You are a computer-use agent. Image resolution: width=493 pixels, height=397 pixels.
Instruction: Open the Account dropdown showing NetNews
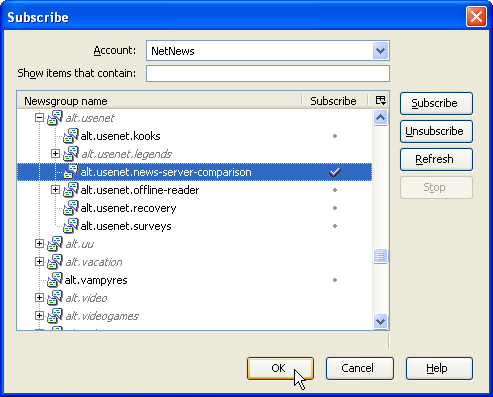click(x=380, y=51)
